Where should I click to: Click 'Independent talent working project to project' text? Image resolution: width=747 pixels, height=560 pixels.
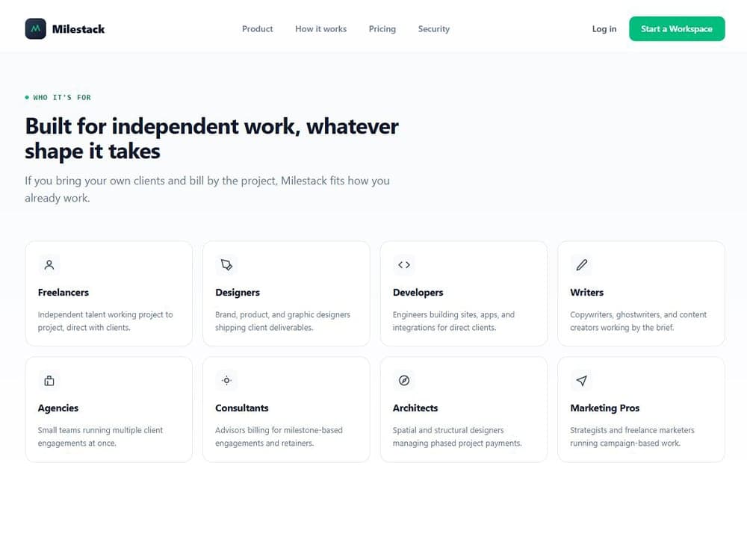click(105, 321)
